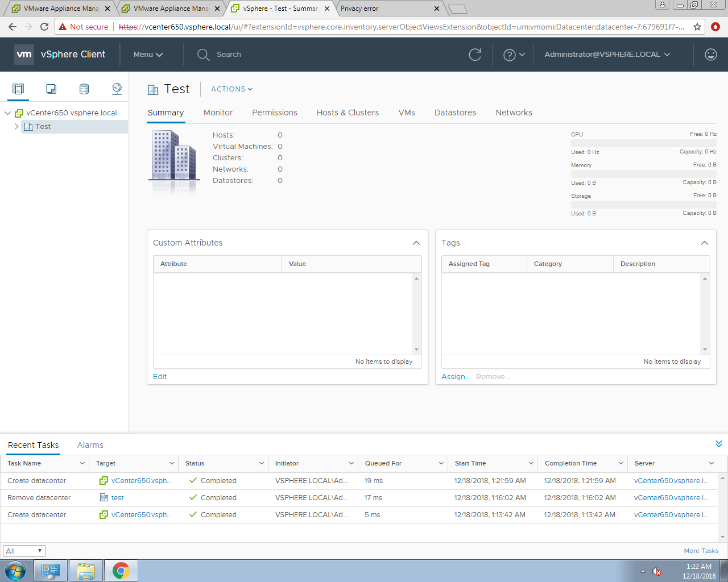Open the Hosts and Clusters inventory icon

pos(18,89)
